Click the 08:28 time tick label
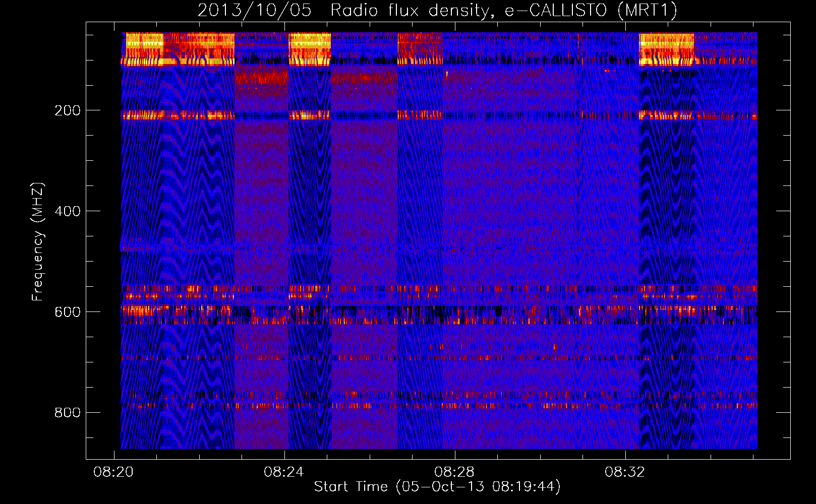The image size is (816, 504). (x=454, y=472)
